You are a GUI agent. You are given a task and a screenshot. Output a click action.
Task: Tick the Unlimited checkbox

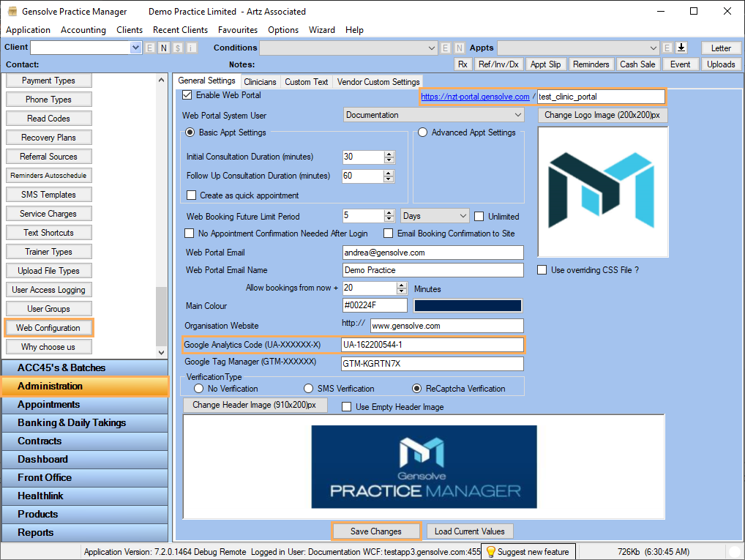(479, 217)
